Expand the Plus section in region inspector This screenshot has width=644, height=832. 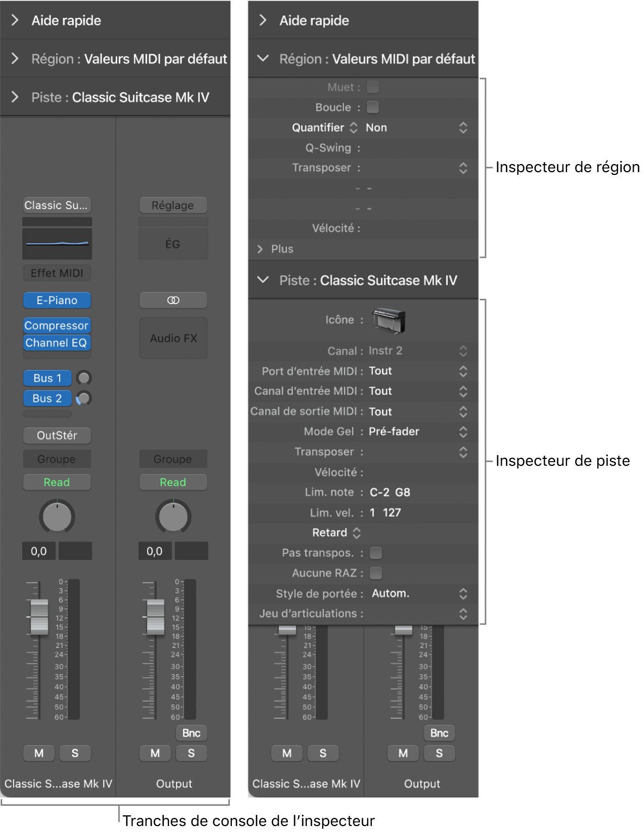coord(260,249)
